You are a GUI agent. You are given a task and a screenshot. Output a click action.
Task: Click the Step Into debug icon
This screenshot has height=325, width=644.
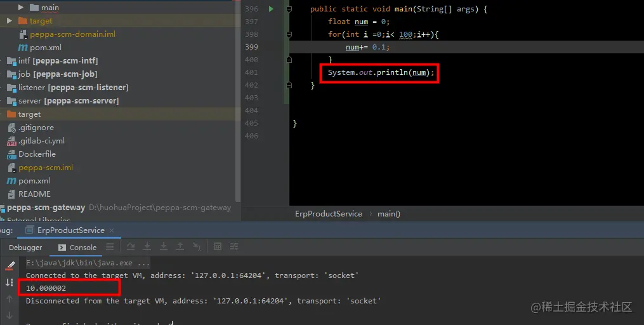pos(147,246)
